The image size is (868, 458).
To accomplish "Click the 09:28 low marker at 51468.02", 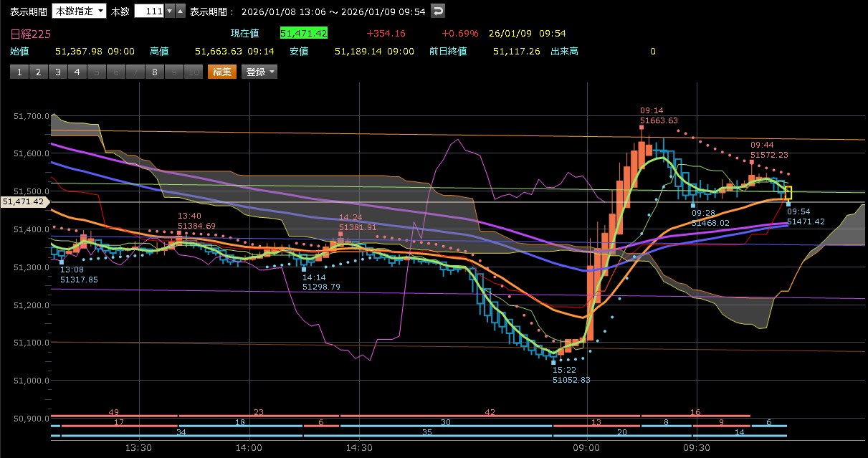I will point(693,205).
